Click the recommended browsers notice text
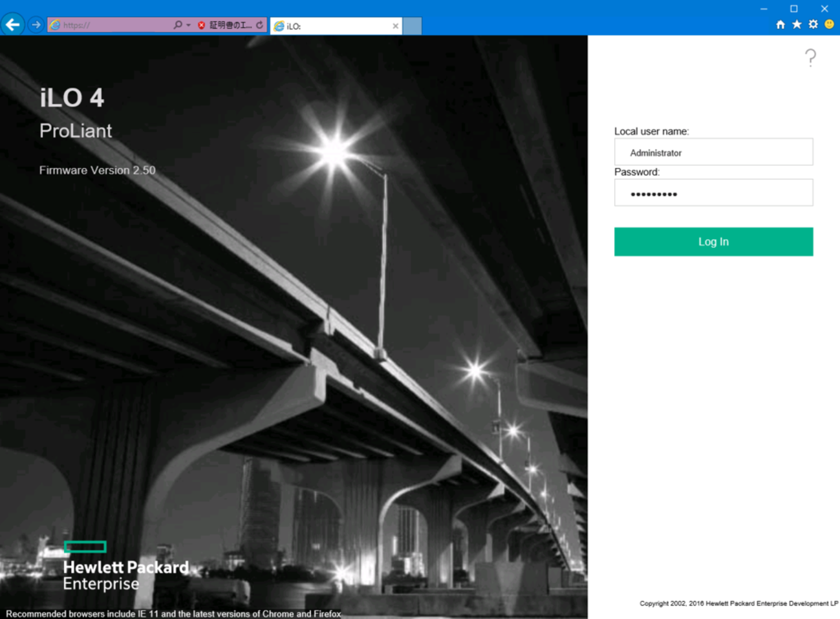The width and height of the screenshot is (840, 619). point(173,614)
